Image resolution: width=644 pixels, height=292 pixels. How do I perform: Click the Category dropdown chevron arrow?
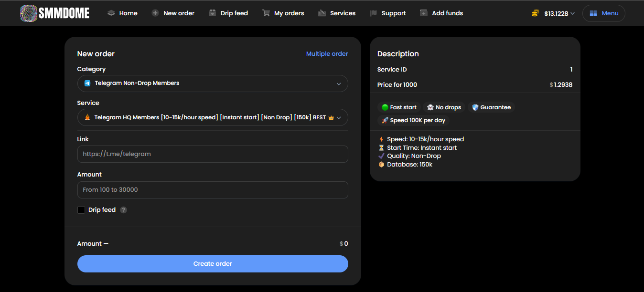(339, 83)
